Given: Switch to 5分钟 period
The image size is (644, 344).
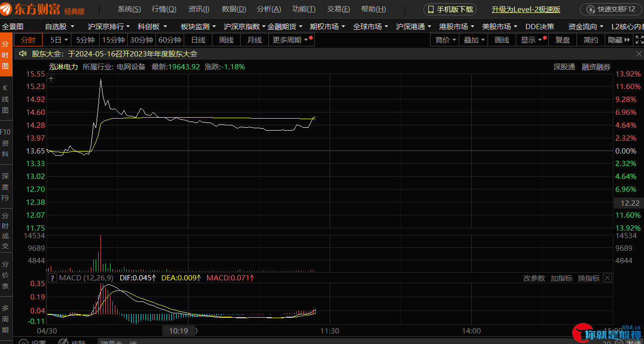Looking at the screenshot, I should tap(86, 40).
